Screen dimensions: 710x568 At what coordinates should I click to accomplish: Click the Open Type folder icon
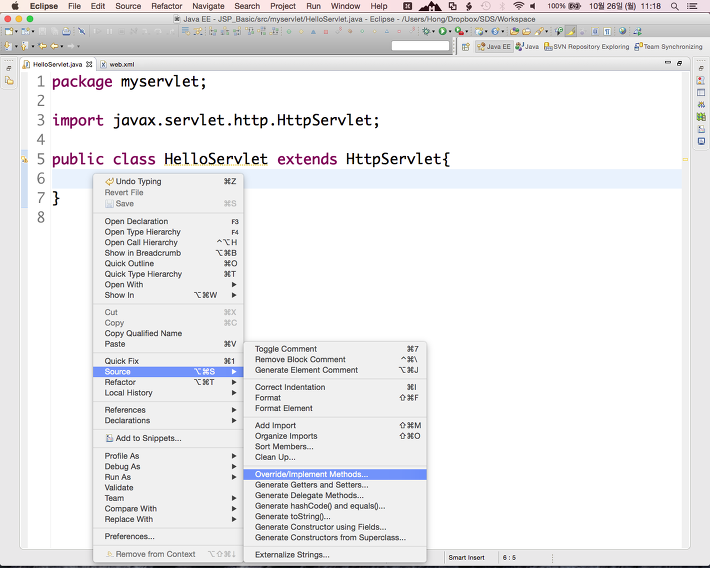coord(514,31)
